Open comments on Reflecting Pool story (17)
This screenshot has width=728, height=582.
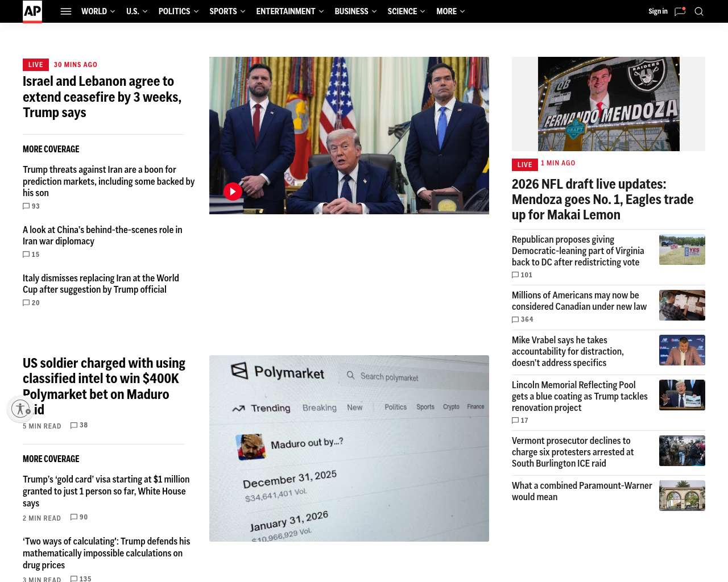pyautogui.click(x=520, y=421)
